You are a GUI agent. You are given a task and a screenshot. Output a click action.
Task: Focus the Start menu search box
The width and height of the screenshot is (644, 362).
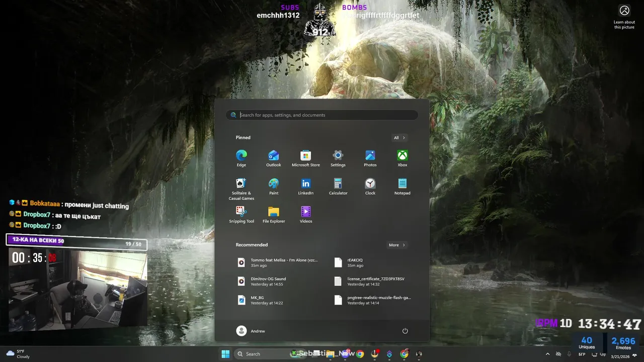coord(322,115)
